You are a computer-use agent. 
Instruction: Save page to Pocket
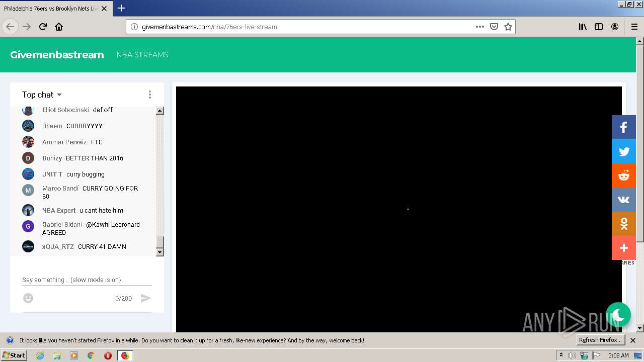[494, 27]
